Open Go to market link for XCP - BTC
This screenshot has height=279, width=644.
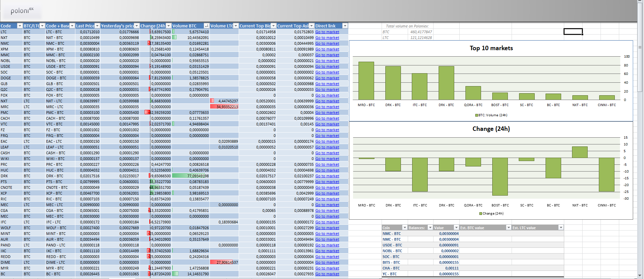click(327, 193)
